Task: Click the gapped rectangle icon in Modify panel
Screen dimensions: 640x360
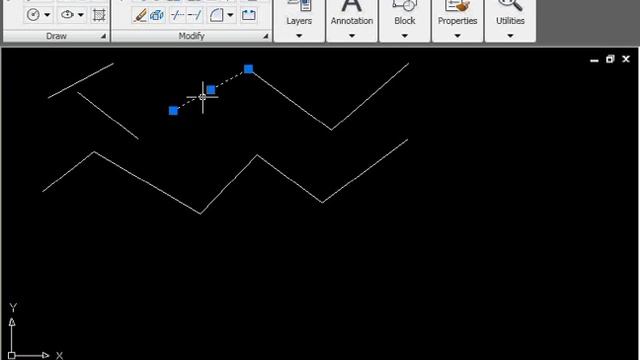Action: [249, 16]
